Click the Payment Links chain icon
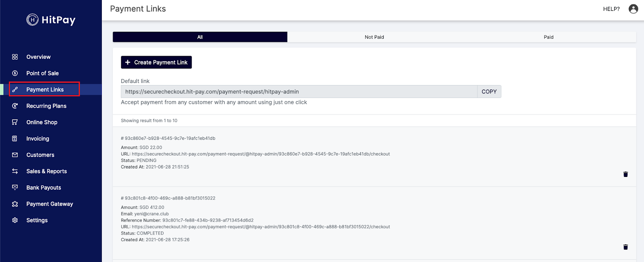The height and width of the screenshot is (262, 644). 15,89
